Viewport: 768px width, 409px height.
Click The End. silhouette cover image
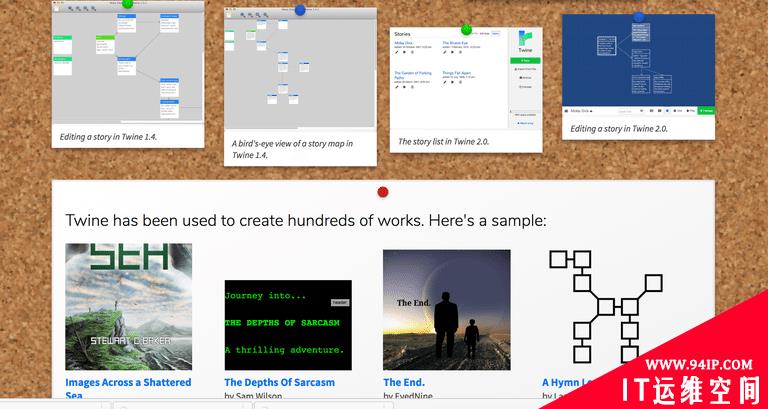tap(447, 310)
